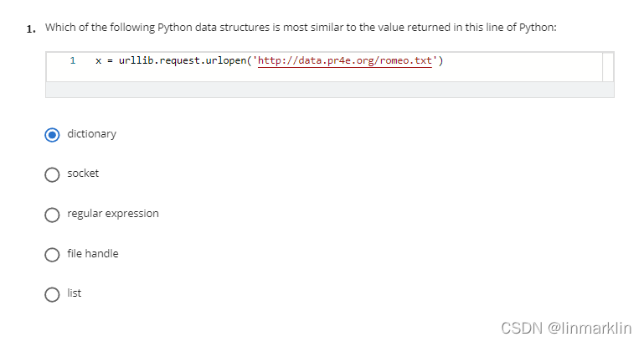
Task: Click the 'dictionary' answer label text
Action: point(91,134)
